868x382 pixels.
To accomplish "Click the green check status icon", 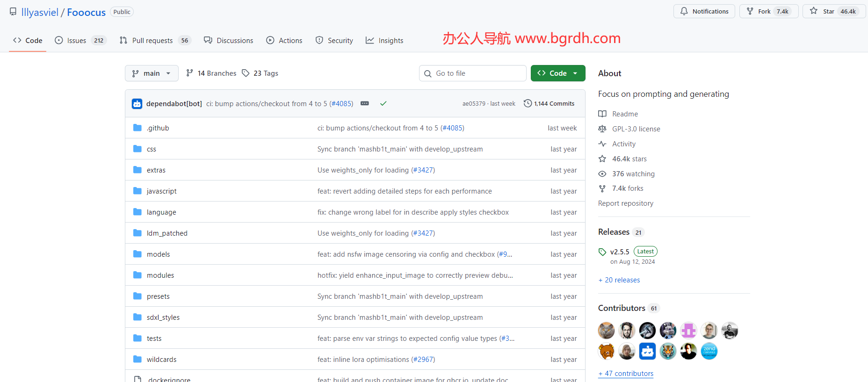I will 383,103.
